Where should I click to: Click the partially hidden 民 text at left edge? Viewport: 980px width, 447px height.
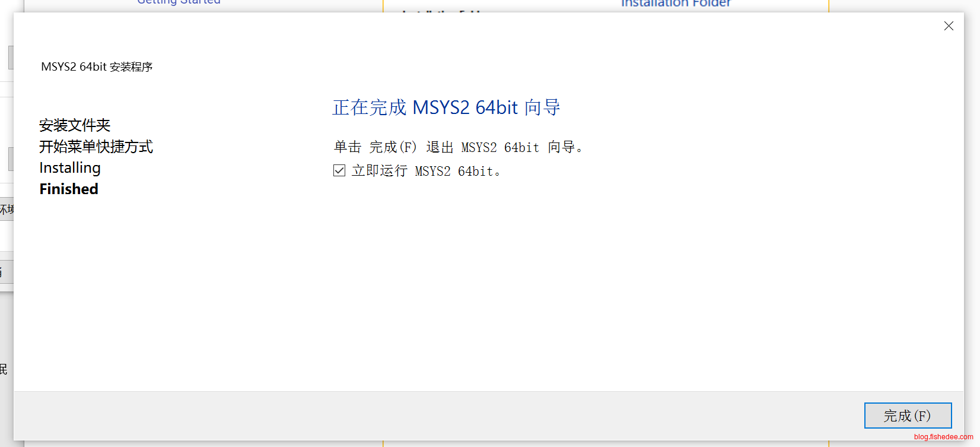coord(4,369)
